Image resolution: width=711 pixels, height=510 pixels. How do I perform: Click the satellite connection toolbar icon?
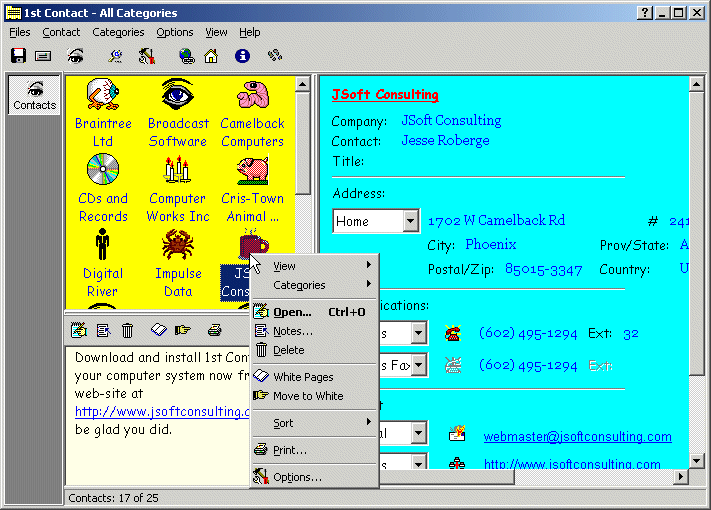pos(274,56)
